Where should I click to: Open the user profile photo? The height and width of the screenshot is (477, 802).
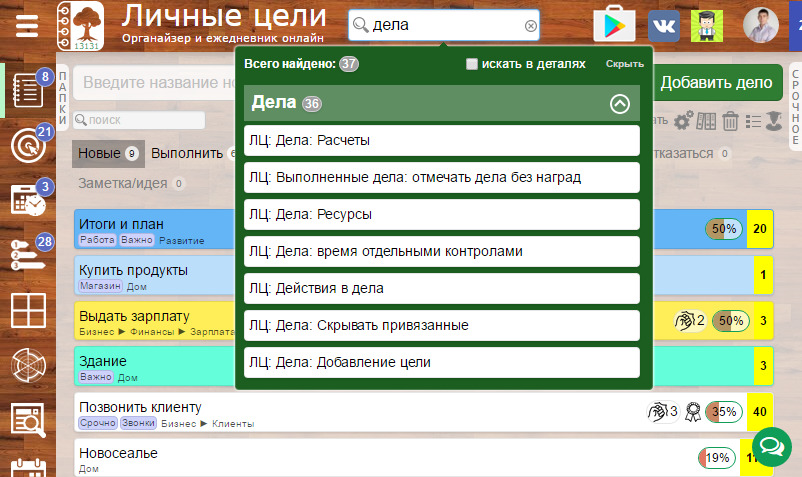coord(761,25)
